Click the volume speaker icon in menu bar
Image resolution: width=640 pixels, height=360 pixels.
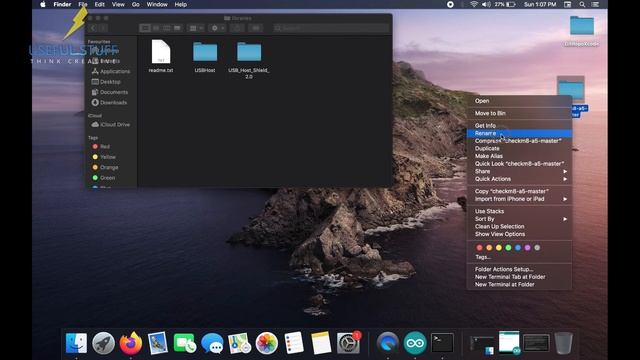coord(486,4)
